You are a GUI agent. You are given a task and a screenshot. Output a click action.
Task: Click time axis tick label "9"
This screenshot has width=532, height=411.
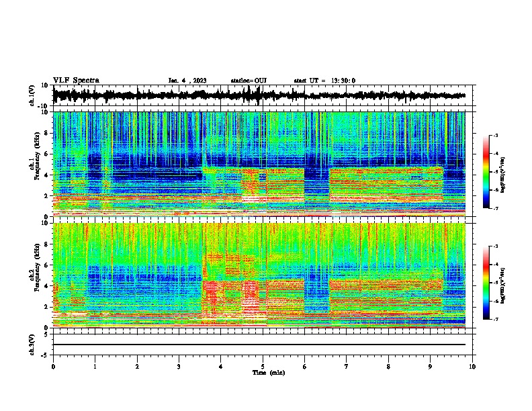coord(430,367)
